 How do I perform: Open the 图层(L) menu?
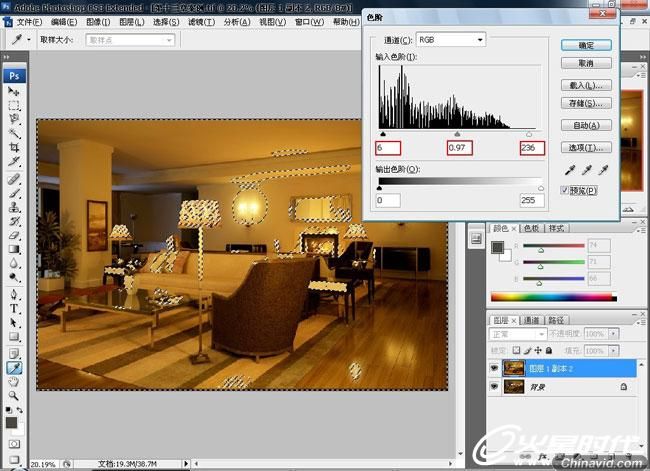pyautogui.click(x=131, y=22)
